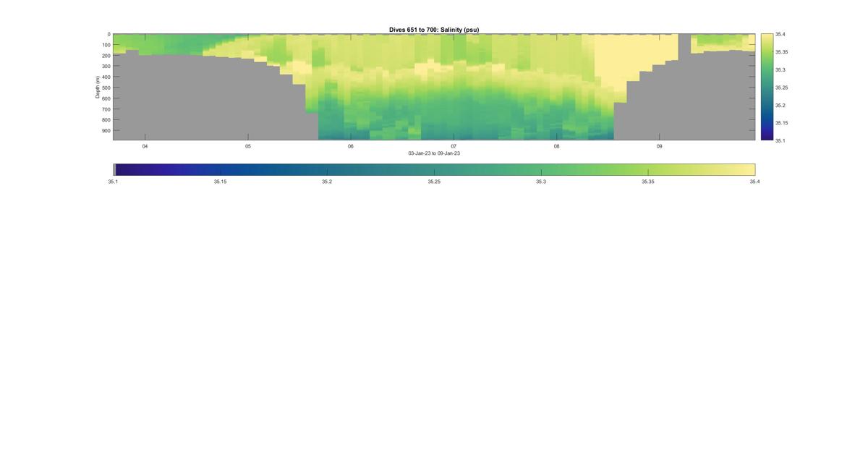Select the "900" depth tick label
Image resolution: width=868 pixels, height=450 pixels.
coord(106,131)
